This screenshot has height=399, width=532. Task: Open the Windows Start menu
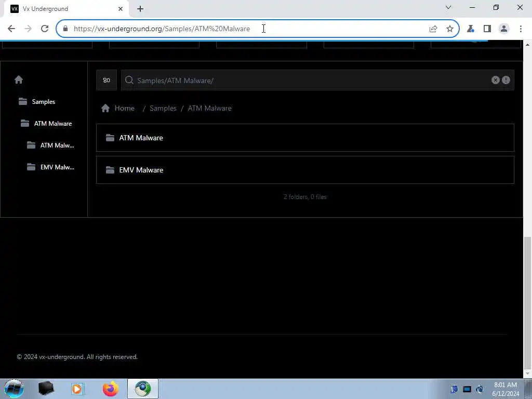(x=14, y=389)
